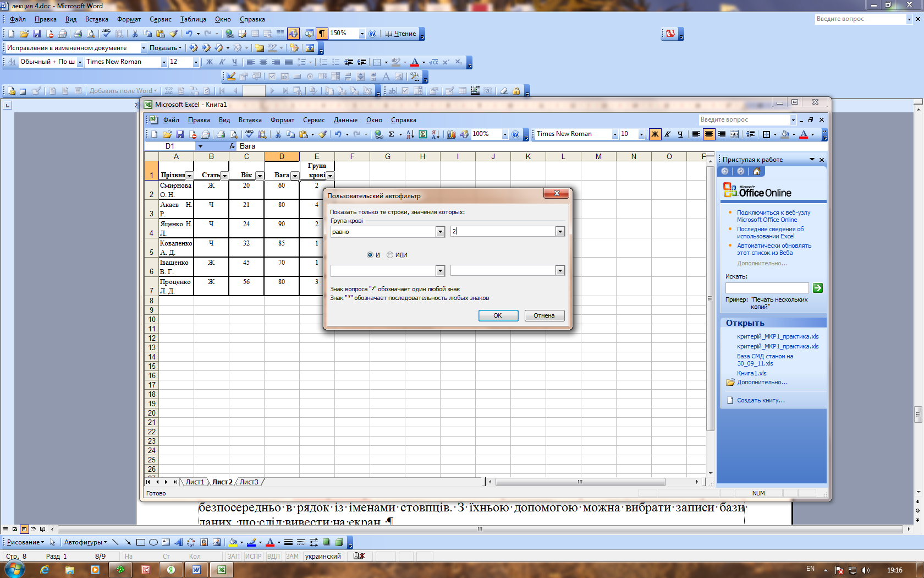Viewport: 924px width, 578px height.
Task: Open the task pane title dropdown arrow
Action: pyautogui.click(x=812, y=160)
